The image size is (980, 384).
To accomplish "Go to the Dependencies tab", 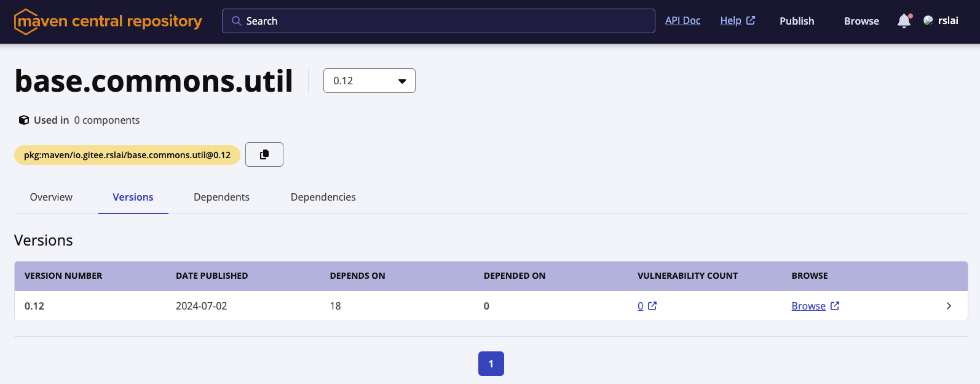I will click(323, 197).
